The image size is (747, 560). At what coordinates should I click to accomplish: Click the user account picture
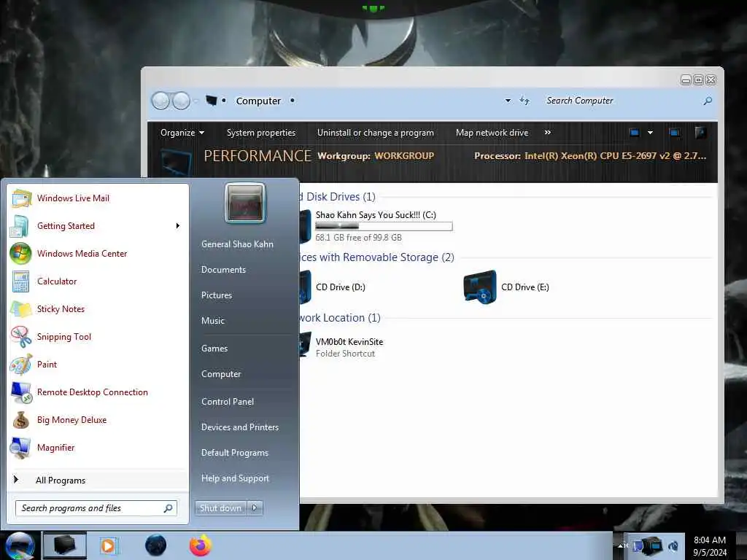pyautogui.click(x=245, y=203)
